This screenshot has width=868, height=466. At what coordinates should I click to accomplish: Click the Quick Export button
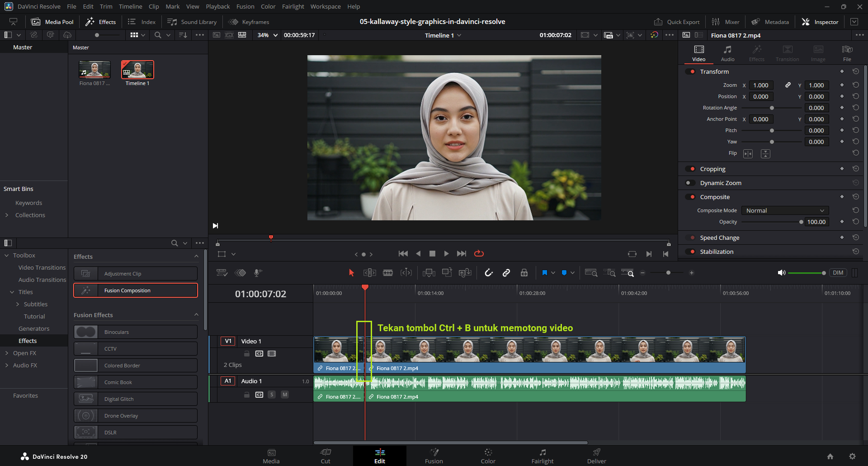tap(677, 22)
